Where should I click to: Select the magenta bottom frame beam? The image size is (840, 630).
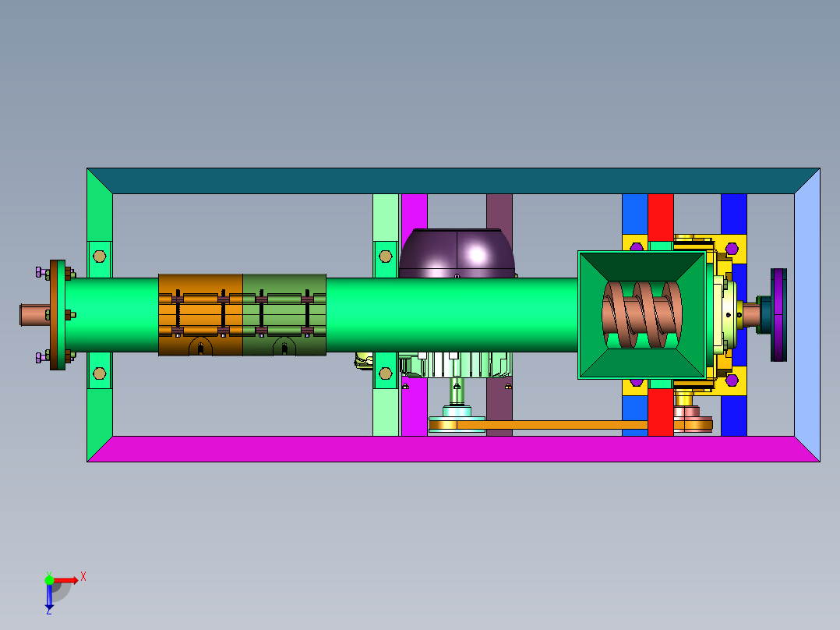coord(454,449)
